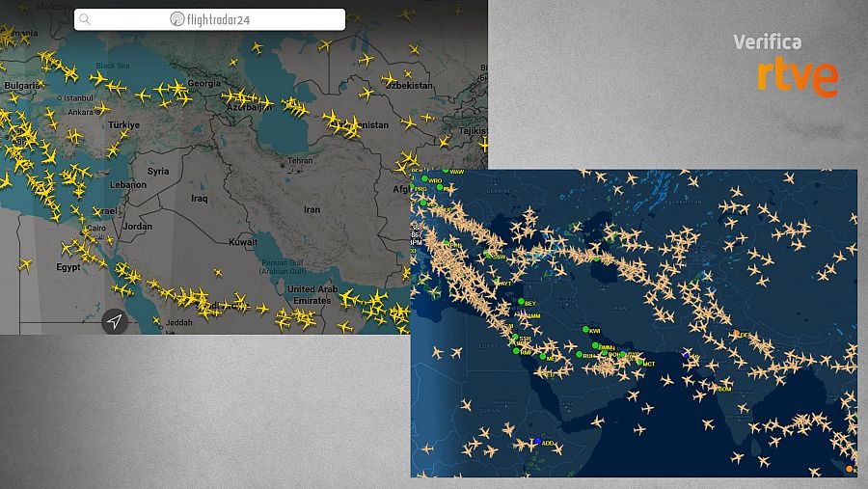Click the DOH airport label
868x489 pixels.
tap(614, 354)
